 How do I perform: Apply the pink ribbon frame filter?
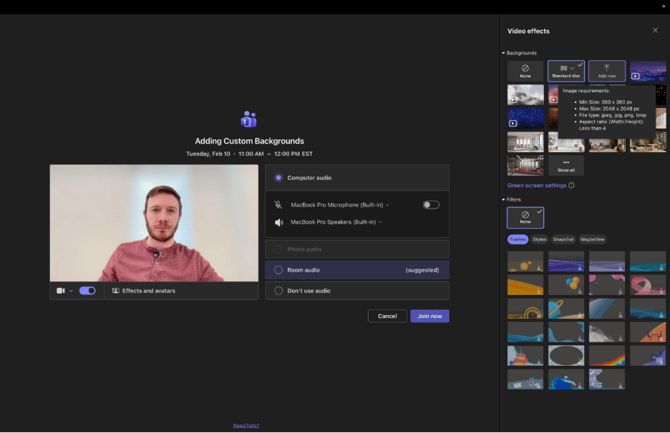click(648, 285)
